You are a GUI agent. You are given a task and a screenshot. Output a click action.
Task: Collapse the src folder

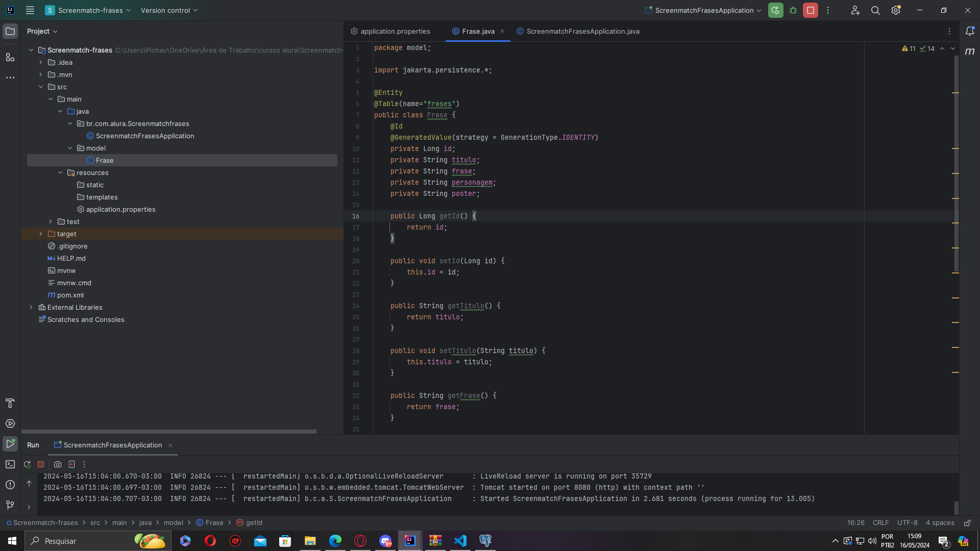pyautogui.click(x=41, y=87)
